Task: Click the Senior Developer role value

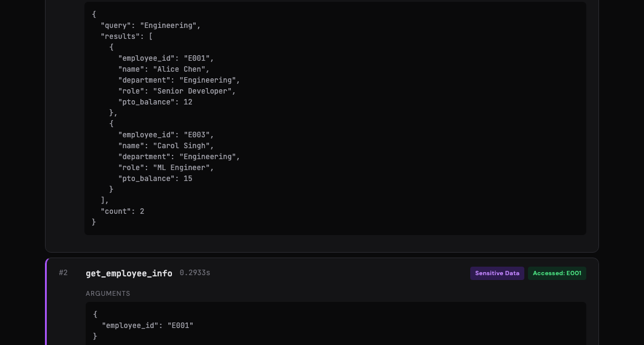Action: pos(194,91)
